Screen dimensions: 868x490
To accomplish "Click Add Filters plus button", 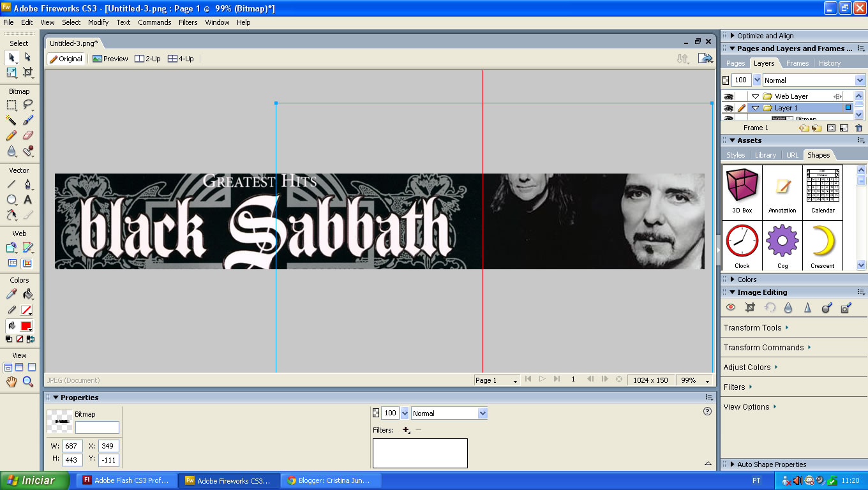I will click(x=406, y=430).
